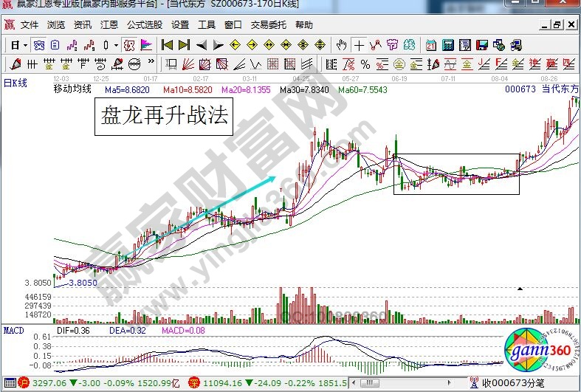
Task: Open the 日 period dropdown arrow
Action: point(24,44)
